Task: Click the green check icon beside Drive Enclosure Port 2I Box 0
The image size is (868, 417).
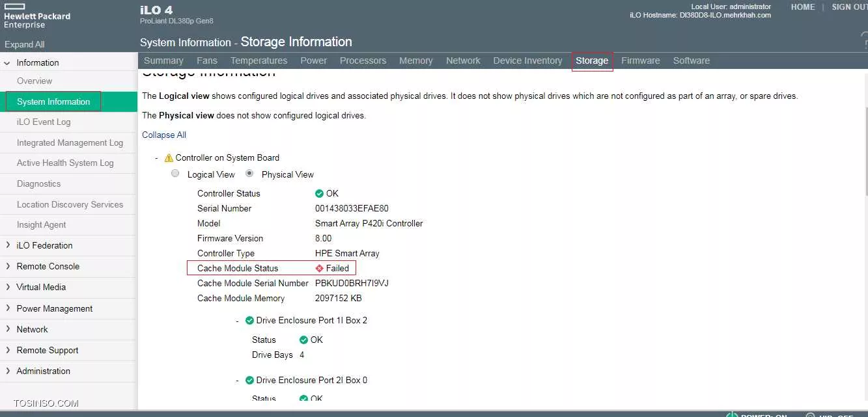Action: 249,380
